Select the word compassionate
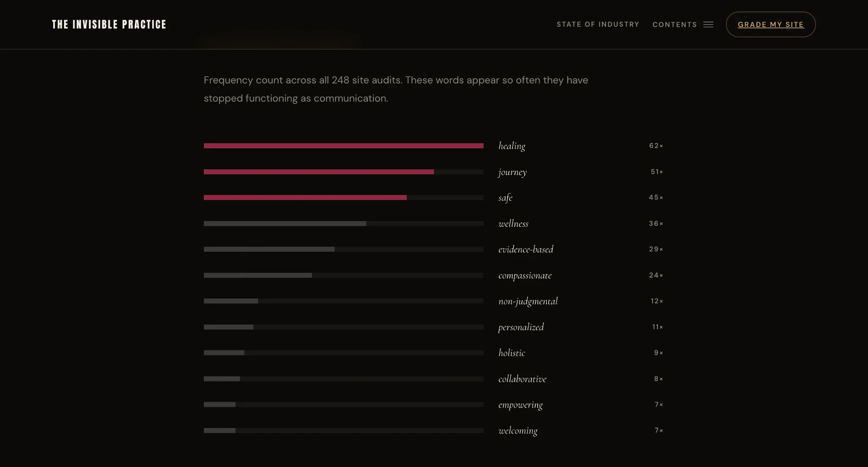Image resolution: width=868 pixels, height=467 pixels. [x=525, y=275]
